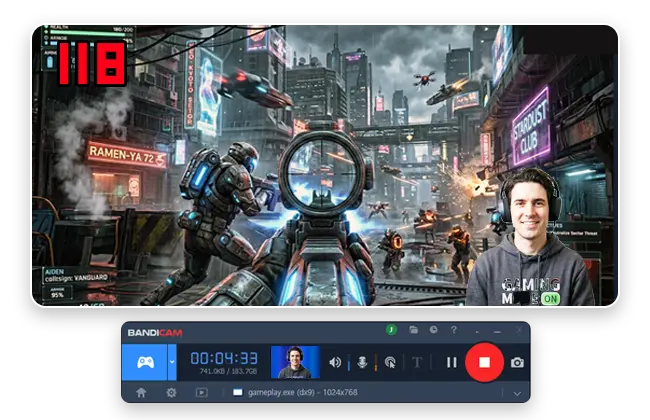Toggle the mouse click effect icon
The image size is (650, 420).
[390, 362]
